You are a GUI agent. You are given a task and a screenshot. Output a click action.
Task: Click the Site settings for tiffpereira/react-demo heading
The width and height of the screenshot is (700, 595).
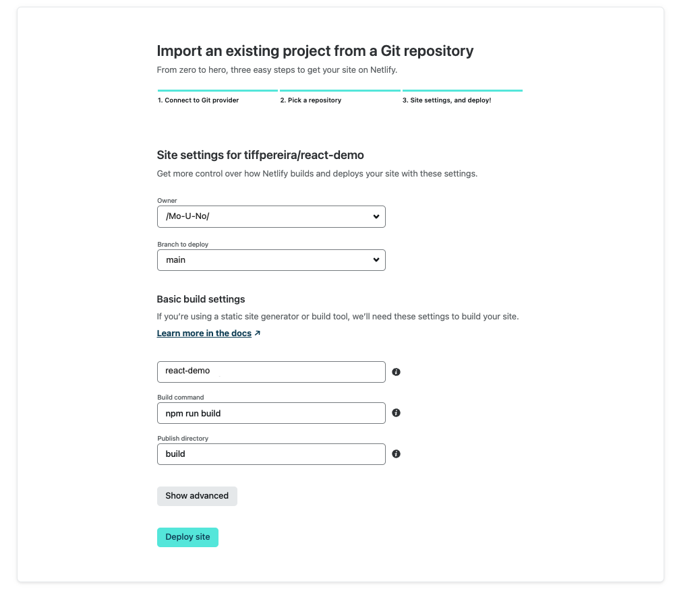click(x=260, y=155)
